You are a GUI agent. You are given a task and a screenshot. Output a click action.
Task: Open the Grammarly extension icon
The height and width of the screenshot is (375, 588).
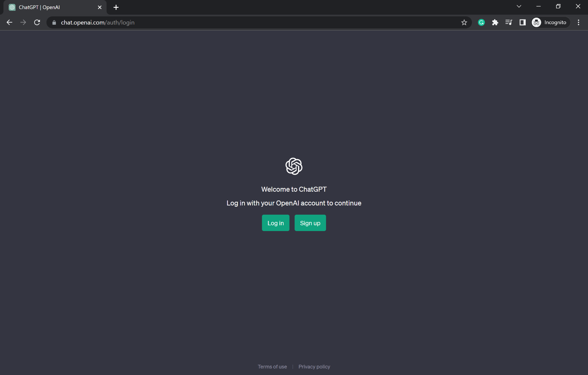[481, 22]
